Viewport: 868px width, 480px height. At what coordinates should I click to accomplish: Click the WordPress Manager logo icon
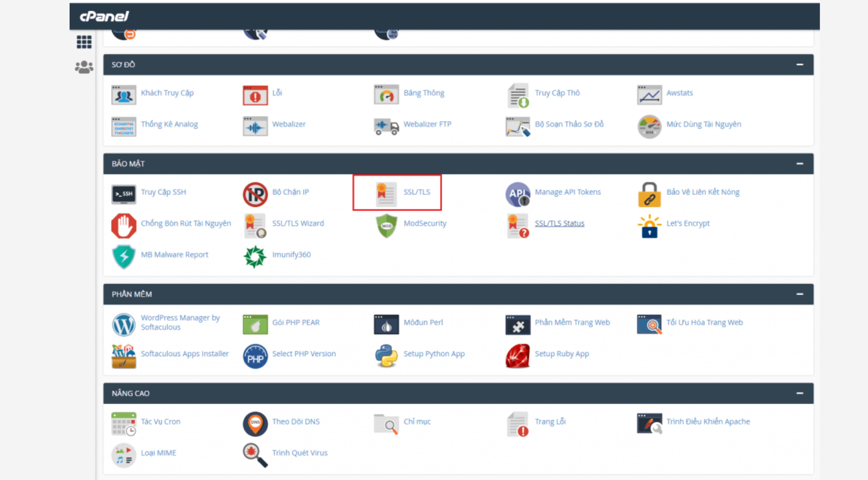coord(124,324)
